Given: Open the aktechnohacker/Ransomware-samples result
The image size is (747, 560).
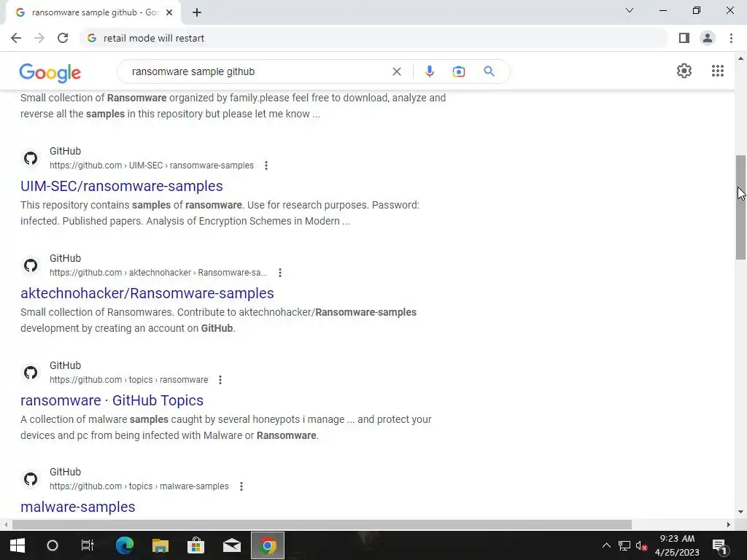Looking at the screenshot, I should [x=147, y=293].
